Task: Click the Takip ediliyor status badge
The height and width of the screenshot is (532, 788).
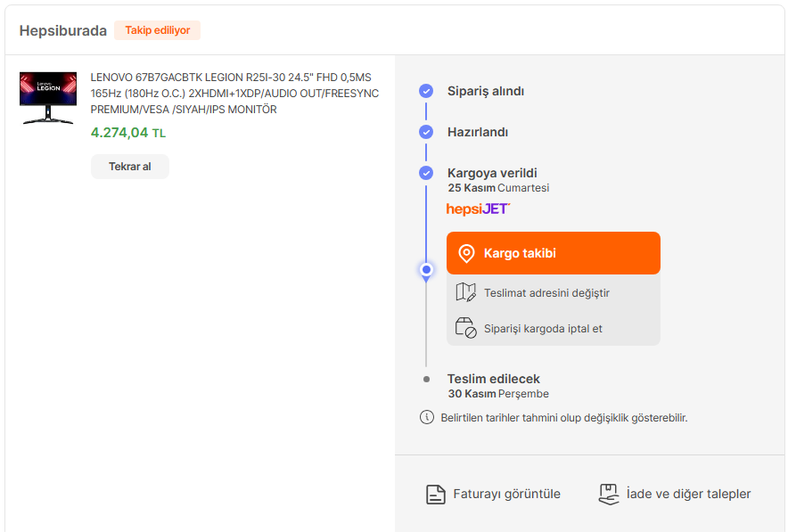Action: (x=157, y=30)
